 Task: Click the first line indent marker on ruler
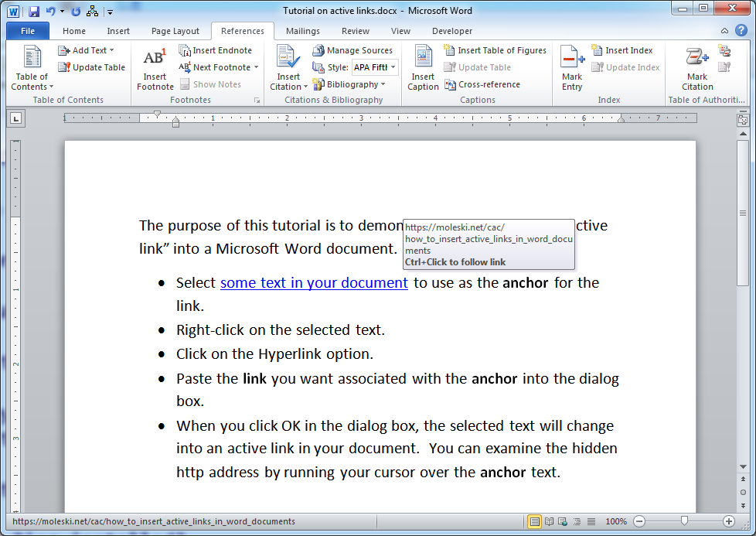point(157,114)
